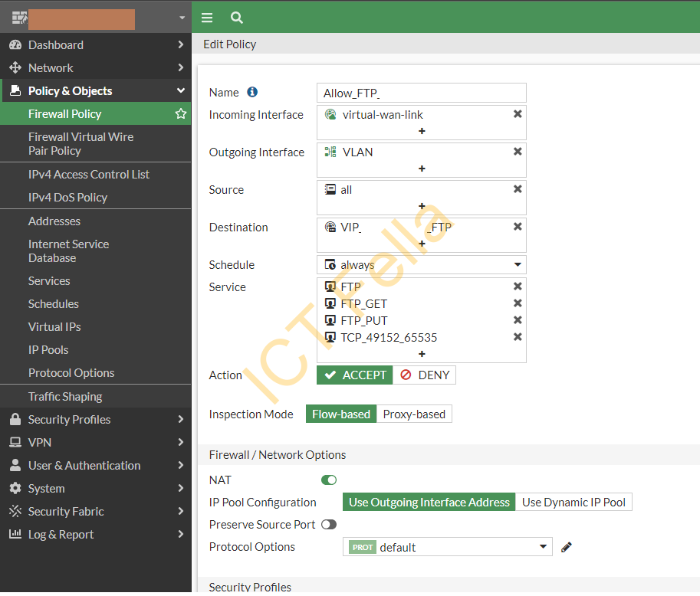Remove TCP_49152_65535 service entry
This screenshot has height=596, width=700.
pos(518,337)
